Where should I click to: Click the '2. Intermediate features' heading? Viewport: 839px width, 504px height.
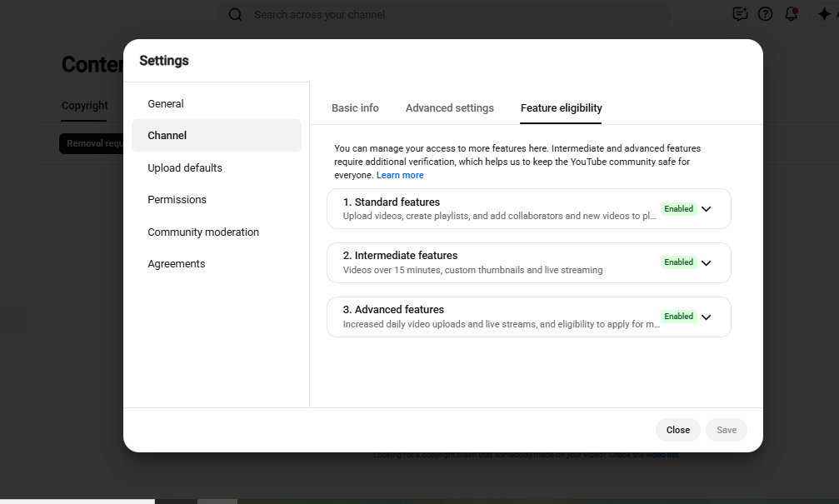[400, 256]
